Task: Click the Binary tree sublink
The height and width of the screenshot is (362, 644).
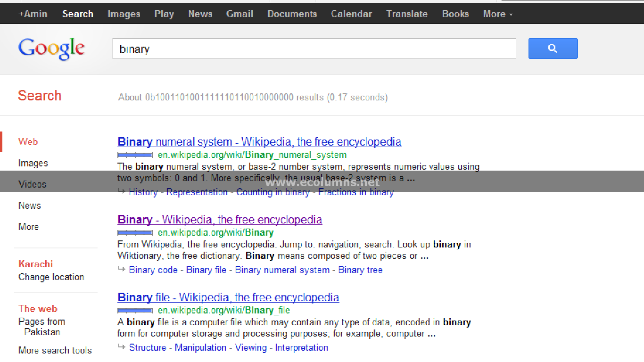Action: 360,270
